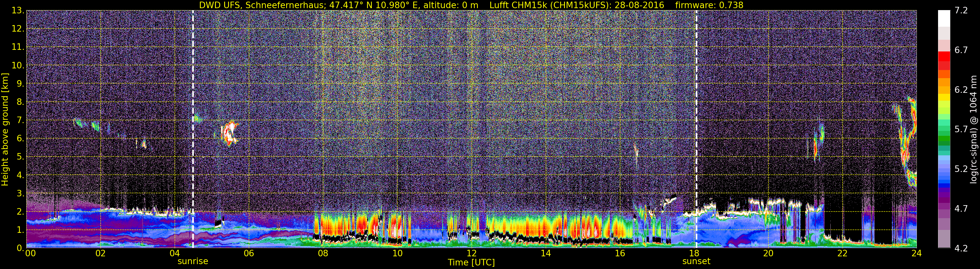Click the '5.2' colorbar tick value
The height and width of the screenshot is (269, 980).
961,169
